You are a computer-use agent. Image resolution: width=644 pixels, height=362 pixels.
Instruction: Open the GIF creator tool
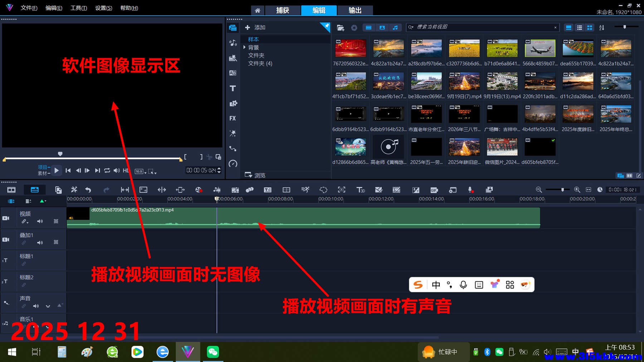tap(434, 190)
